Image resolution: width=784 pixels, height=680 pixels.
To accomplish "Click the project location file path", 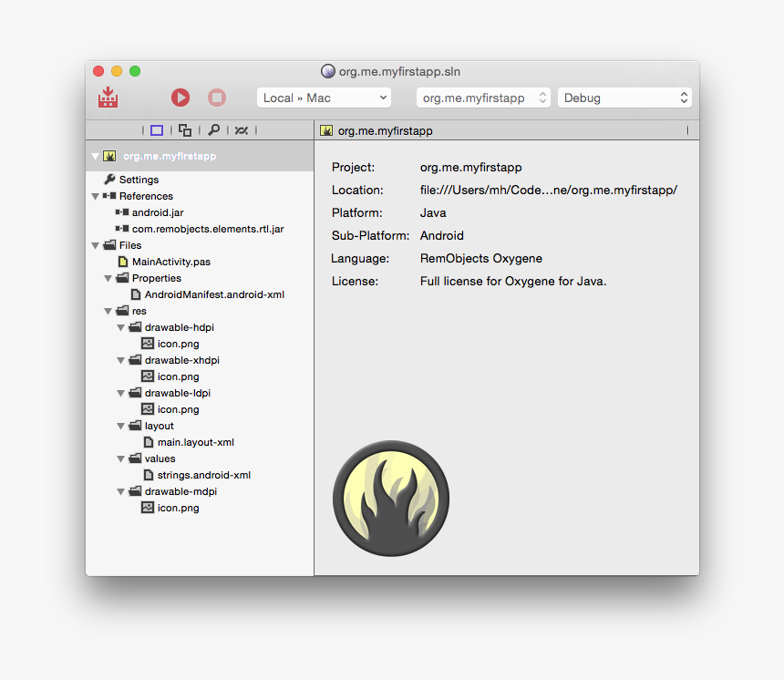I will (549, 190).
